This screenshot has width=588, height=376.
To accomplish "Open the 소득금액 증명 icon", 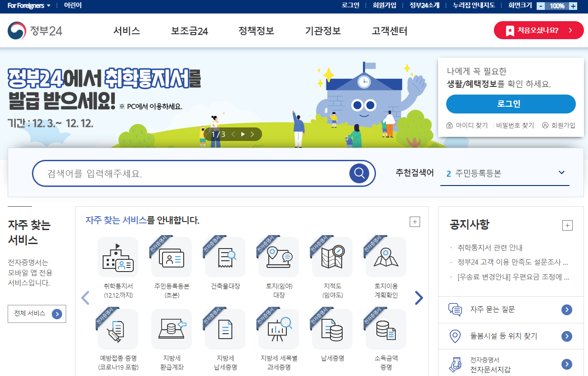I will pyautogui.click(x=386, y=329).
